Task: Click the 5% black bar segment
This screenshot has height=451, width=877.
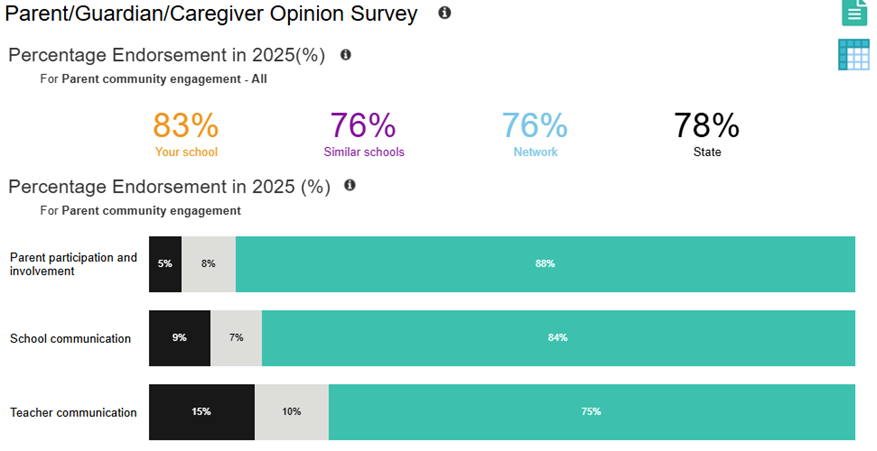Action: [x=165, y=264]
